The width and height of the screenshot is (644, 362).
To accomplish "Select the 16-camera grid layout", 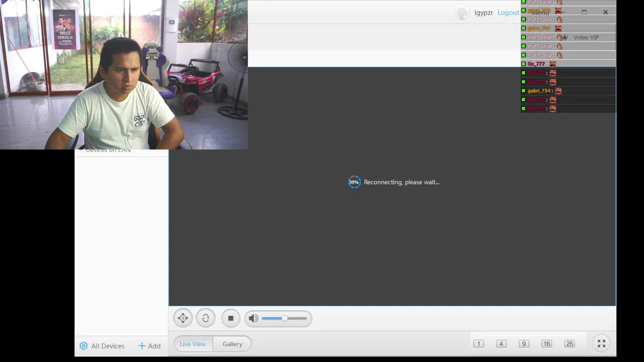I will pos(546,344).
